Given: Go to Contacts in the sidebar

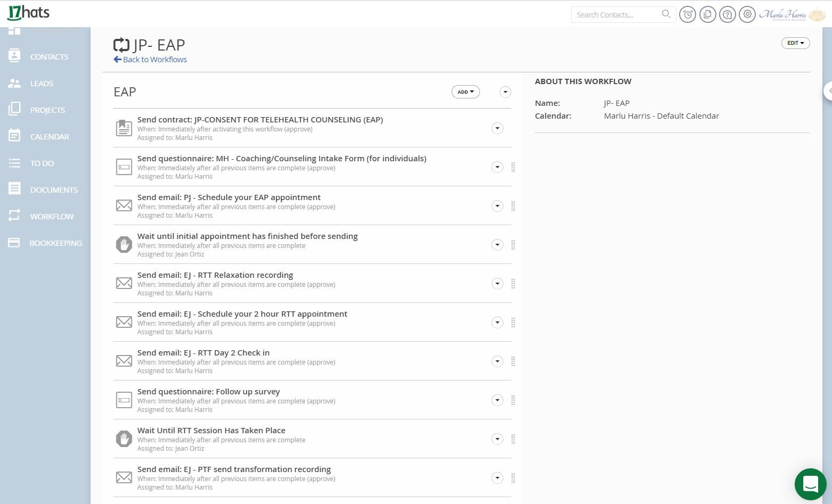Looking at the screenshot, I should [49, 57].
